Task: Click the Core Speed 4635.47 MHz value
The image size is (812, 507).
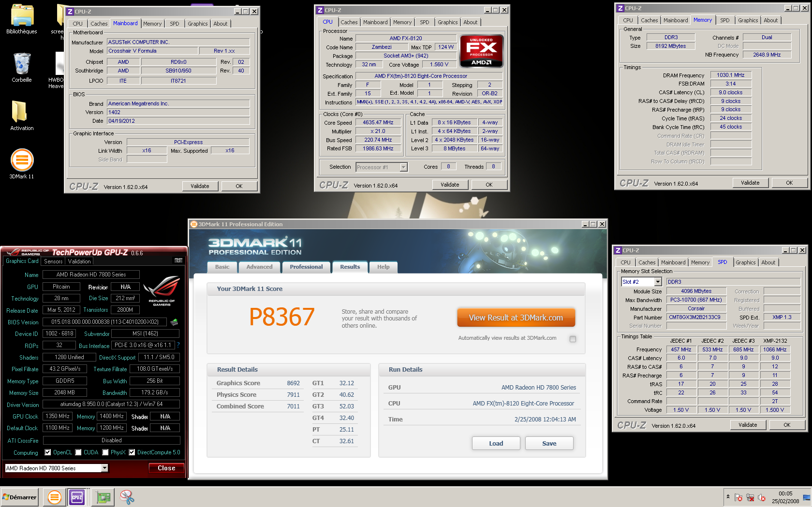Action: pyautogui.click(x=378, y=123)
